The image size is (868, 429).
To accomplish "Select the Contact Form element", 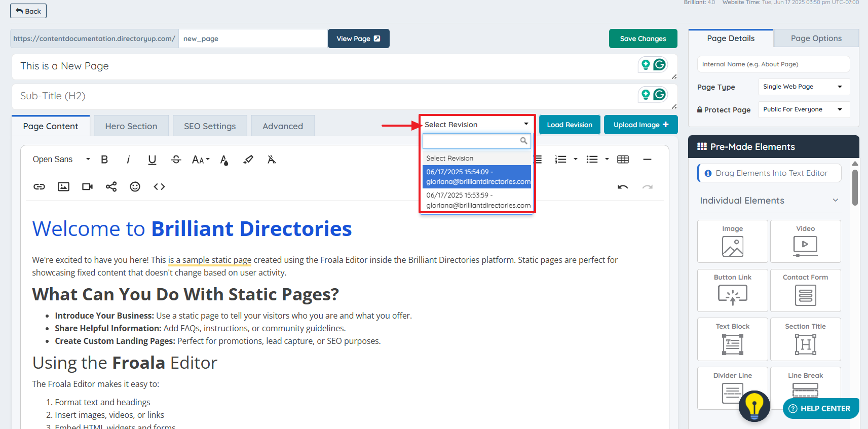I will [x=806, y=290].
